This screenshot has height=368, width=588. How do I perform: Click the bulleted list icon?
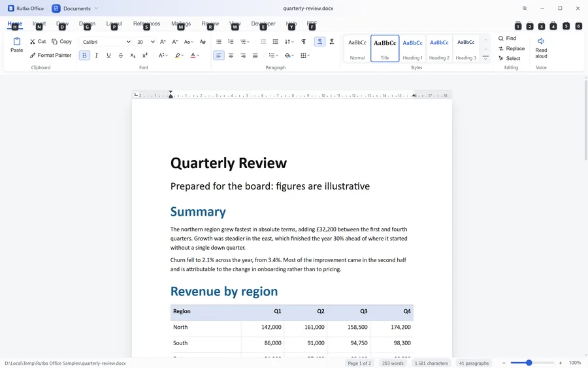[219, 42]
